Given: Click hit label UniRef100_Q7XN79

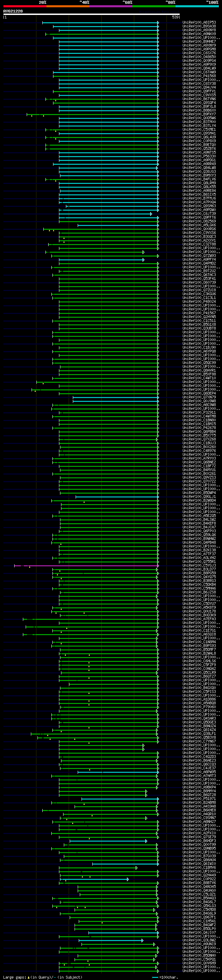Looking at the screenshot, I should tap(199, 397).
